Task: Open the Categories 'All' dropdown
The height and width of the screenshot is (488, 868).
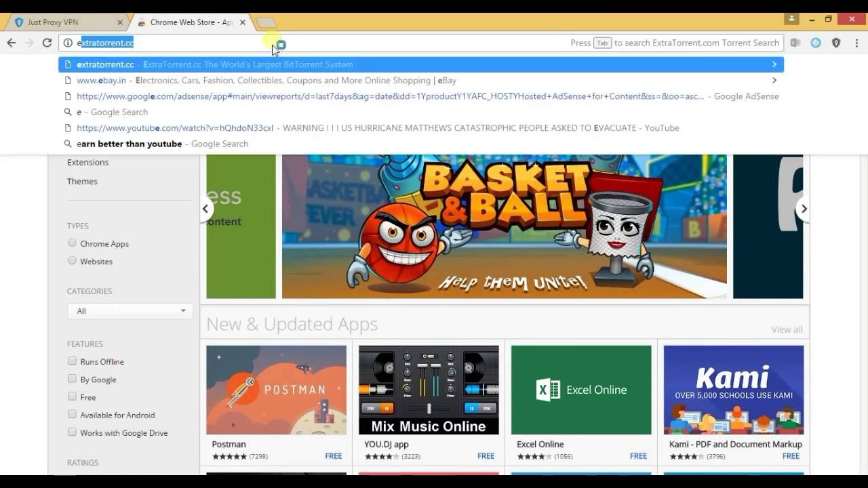Action: [130, 311]
